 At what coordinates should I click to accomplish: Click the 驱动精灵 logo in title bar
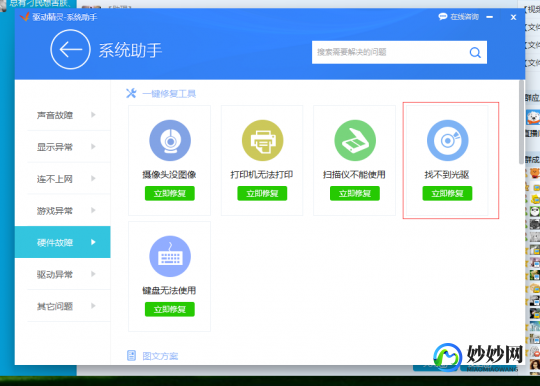24,17
